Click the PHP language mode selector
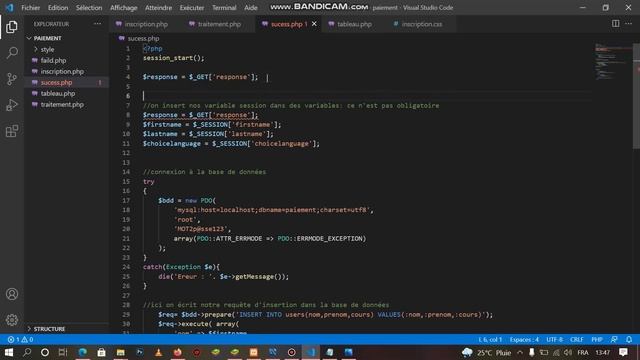The width and height of the screenshot is (640, 360). coord(597,340)
